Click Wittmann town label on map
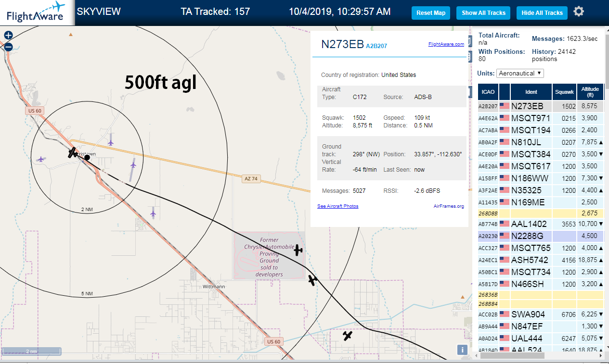The width and height of the screenshot is (609, 364). [214, 287]
